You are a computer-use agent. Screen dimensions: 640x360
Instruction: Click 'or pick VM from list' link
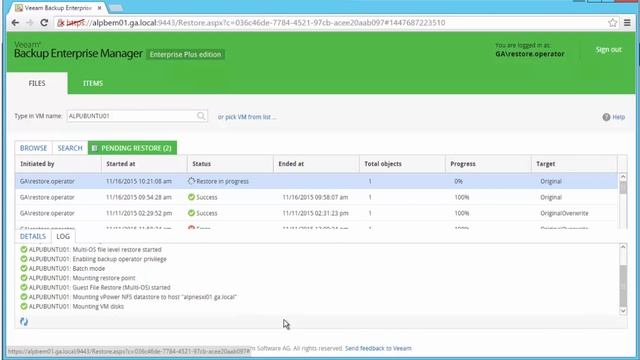pos(247,117)
